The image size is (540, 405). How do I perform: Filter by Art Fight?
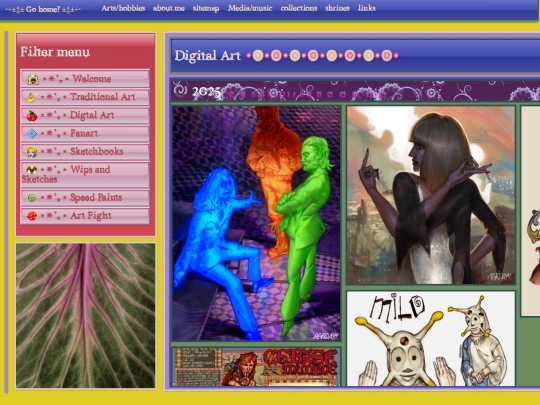click(85, 216)
